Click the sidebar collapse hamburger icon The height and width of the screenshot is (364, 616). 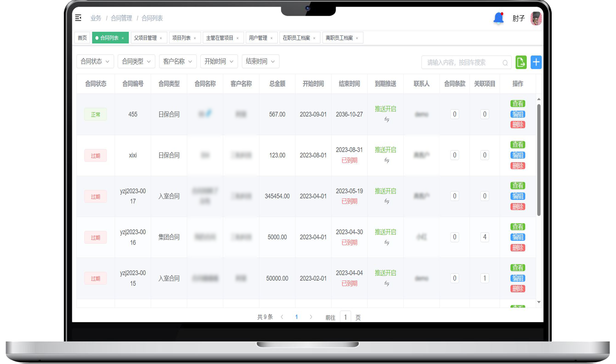coord(78,18)
